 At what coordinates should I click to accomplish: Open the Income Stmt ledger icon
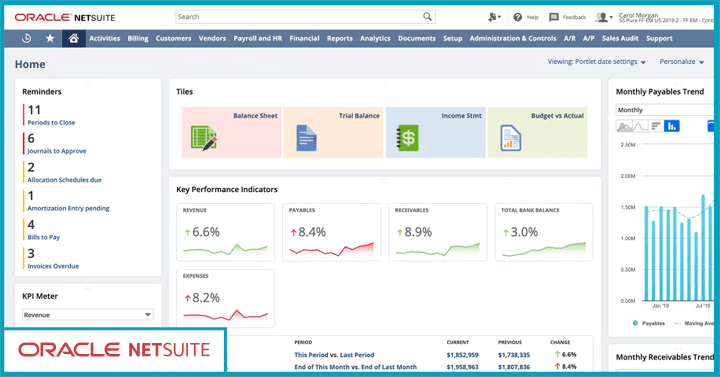[x=407, y=138]
